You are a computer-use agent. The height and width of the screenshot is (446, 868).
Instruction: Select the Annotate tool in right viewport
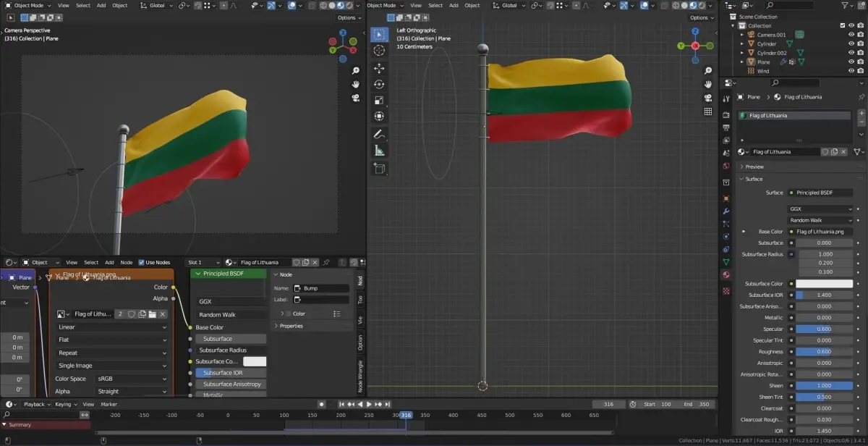pos(379,134)
